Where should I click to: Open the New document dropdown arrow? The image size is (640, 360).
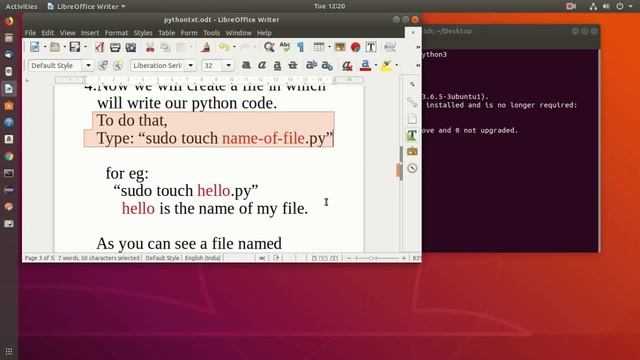45,47
